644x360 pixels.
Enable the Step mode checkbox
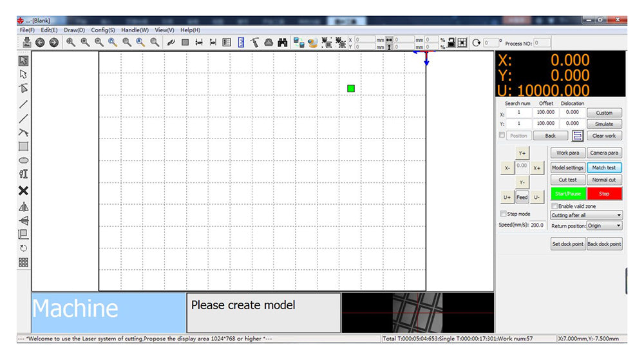pos(504,214)
